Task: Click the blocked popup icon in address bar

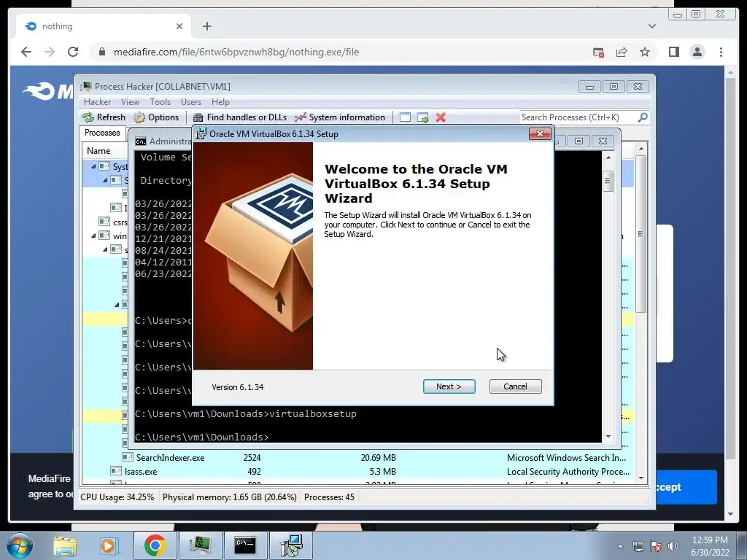Action: 598,52
